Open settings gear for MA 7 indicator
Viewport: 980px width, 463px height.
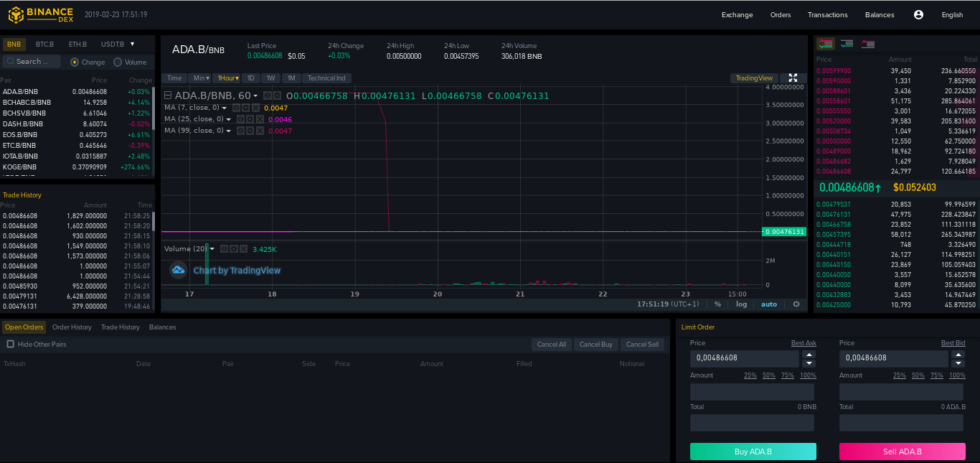(246, 108)
